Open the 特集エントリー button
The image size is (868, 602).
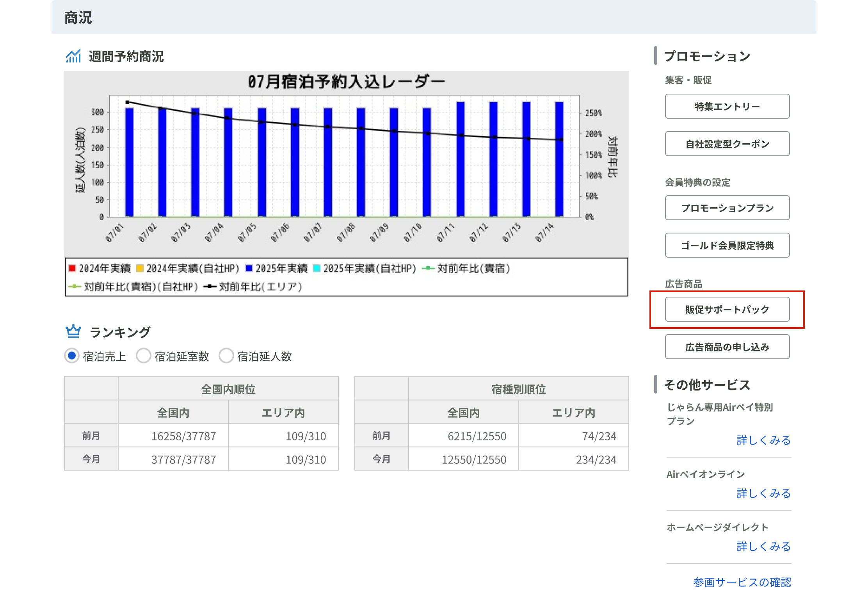727,106
